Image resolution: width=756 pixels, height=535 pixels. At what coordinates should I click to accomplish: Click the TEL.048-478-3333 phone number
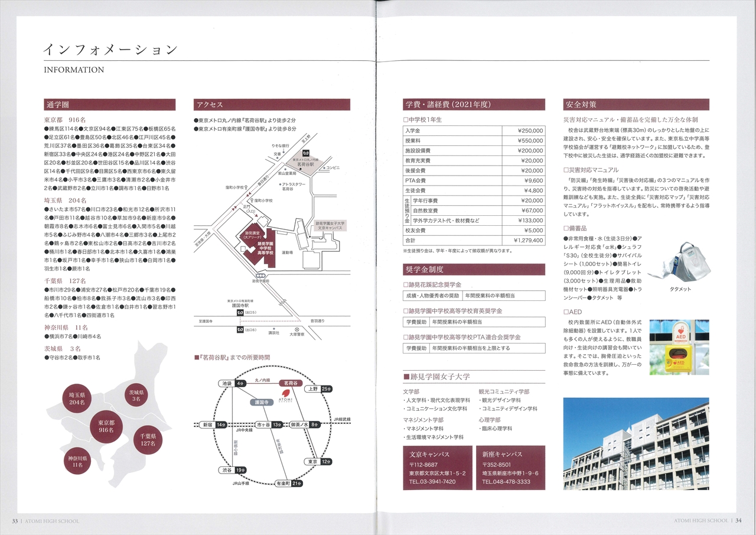[x=506, y=482]
